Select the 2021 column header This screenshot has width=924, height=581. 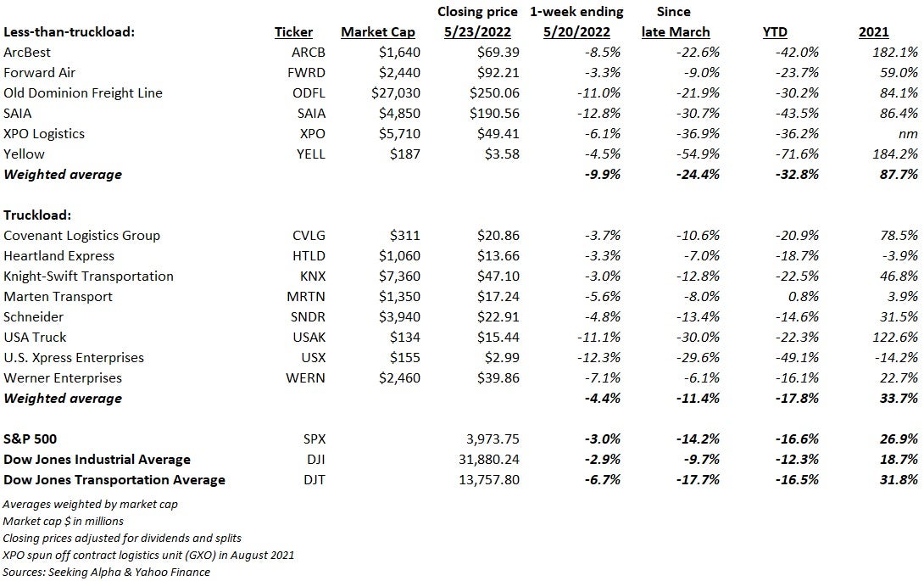[x=874, y=32]
